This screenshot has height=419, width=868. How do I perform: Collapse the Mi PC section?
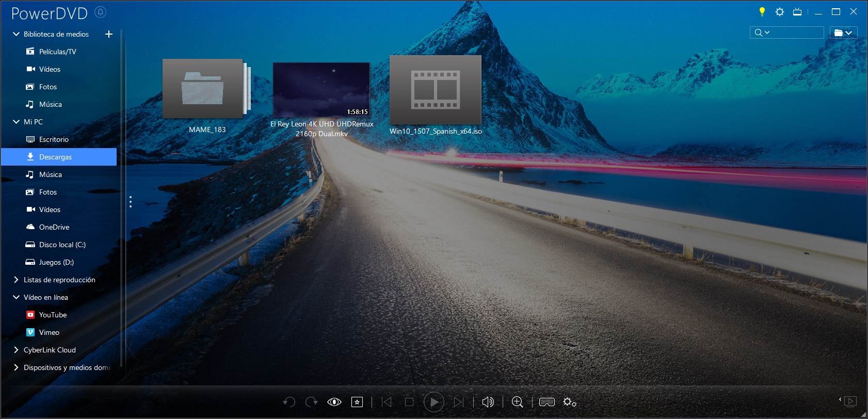point(16,122)
